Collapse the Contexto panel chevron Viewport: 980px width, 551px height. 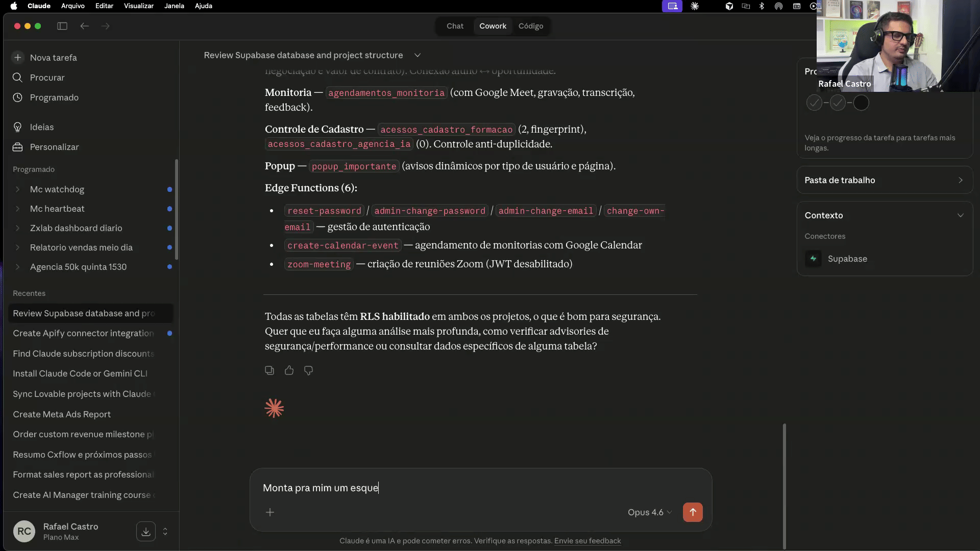(961, 215)
